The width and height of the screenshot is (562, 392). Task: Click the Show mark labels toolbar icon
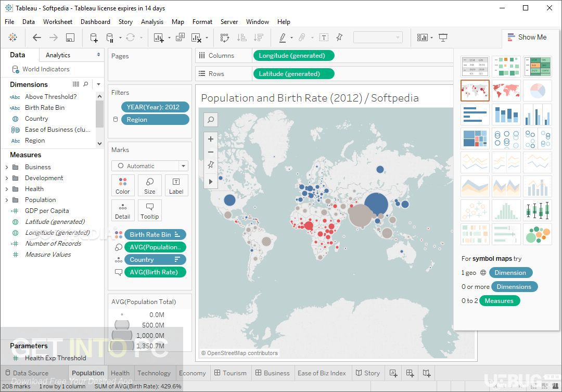tap(324, 37)
